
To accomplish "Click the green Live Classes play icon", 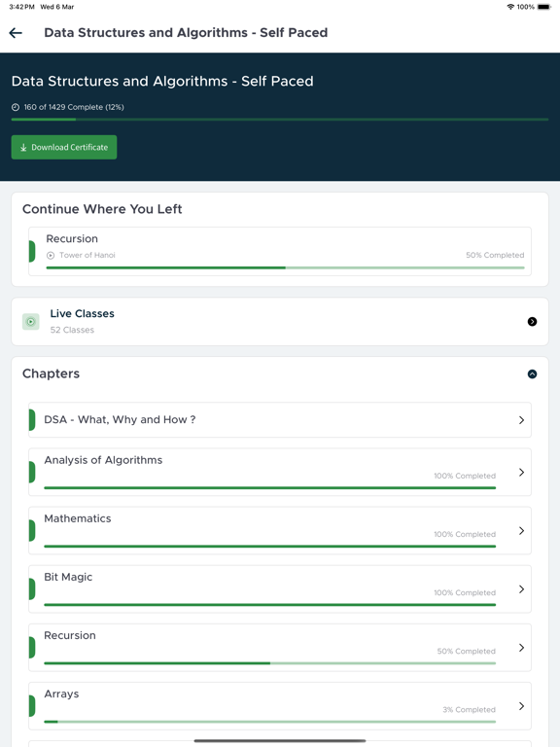I will 31,322.
